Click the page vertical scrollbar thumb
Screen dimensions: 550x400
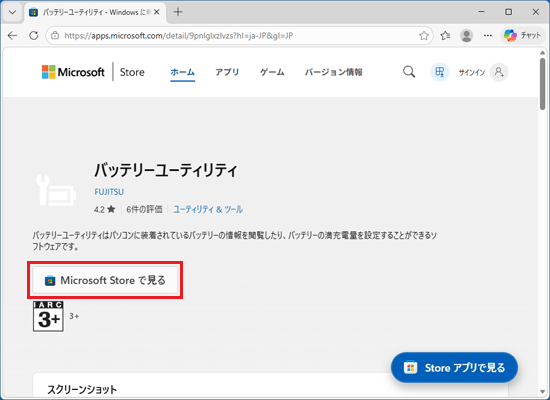click(x=543, y=84)
